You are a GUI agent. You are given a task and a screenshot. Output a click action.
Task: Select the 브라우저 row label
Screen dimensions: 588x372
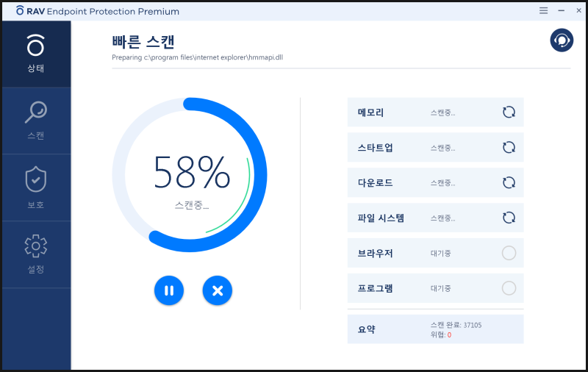pyautogui.click(x=375, y=254)
